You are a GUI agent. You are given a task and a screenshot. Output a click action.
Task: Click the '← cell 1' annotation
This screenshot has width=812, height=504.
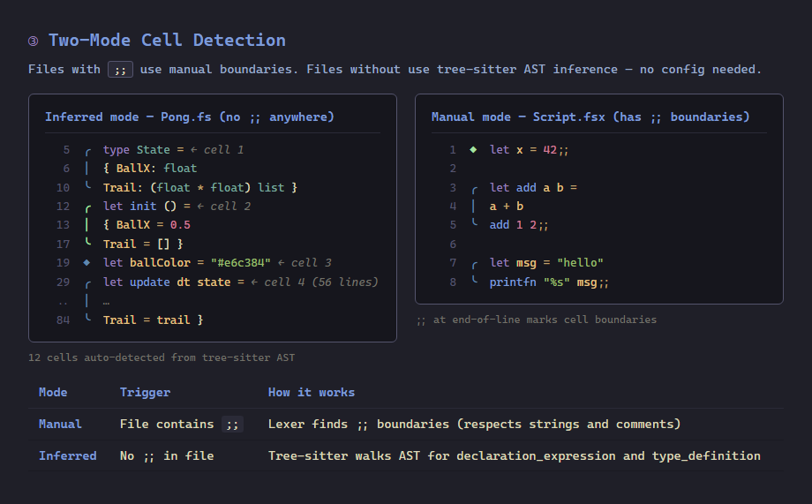217,150
